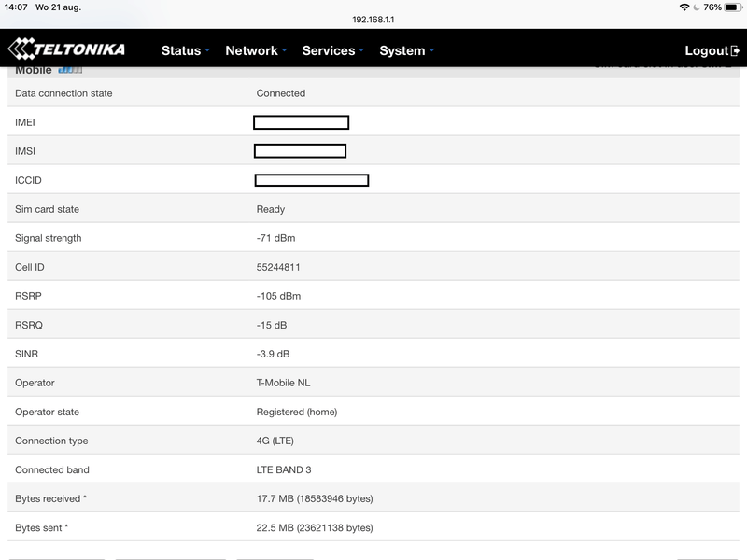Viewport: 747px width, 560px height.
Task: Click the mobile signal bars icon
Action: click(70, 70)
